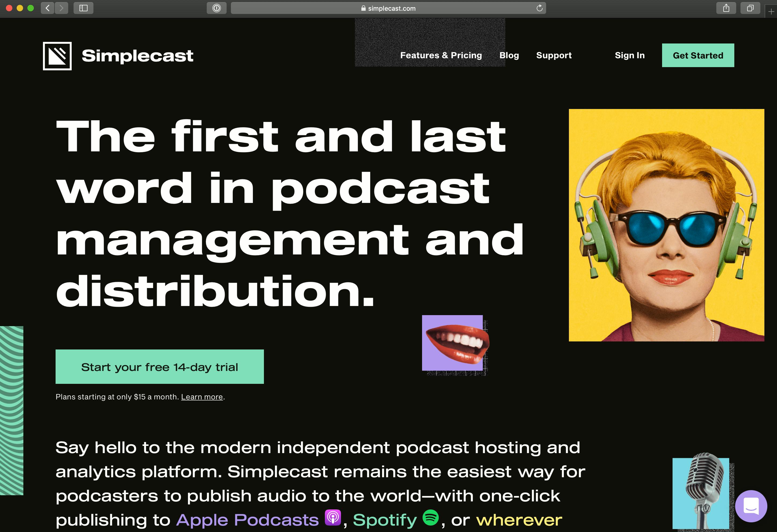Show all tabs overview button
This screenshot has width=777, height=532.
750,8
